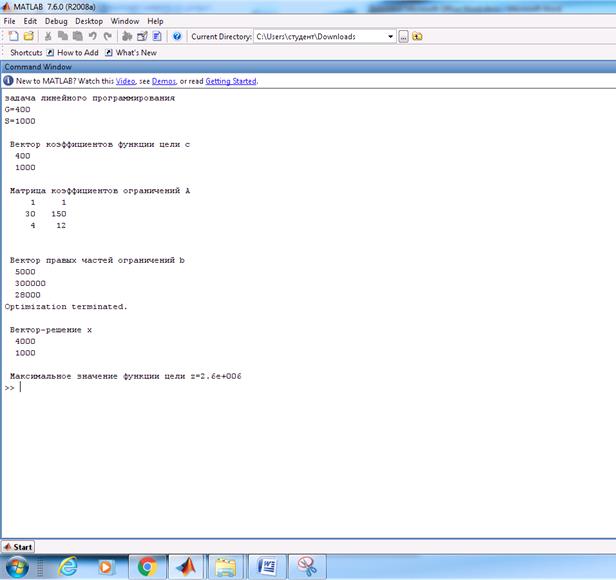Open the GUIDE tool icon
Screen dimensions: 616x580
tap(142, 36)
